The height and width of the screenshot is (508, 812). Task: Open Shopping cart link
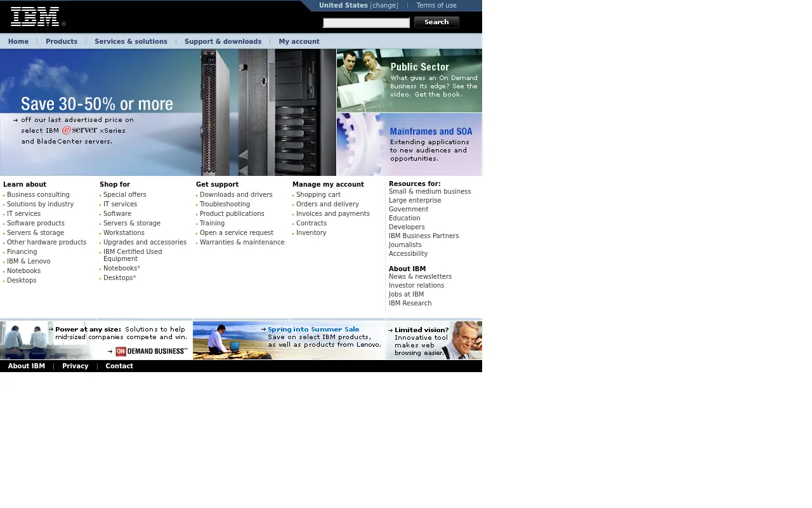(x=318, y=195)
